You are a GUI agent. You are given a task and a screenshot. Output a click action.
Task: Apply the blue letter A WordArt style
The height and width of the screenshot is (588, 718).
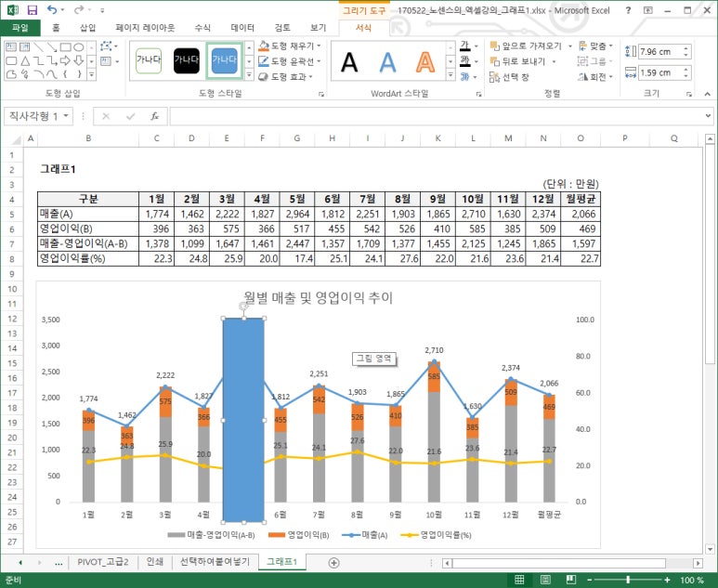click(387, 63)
